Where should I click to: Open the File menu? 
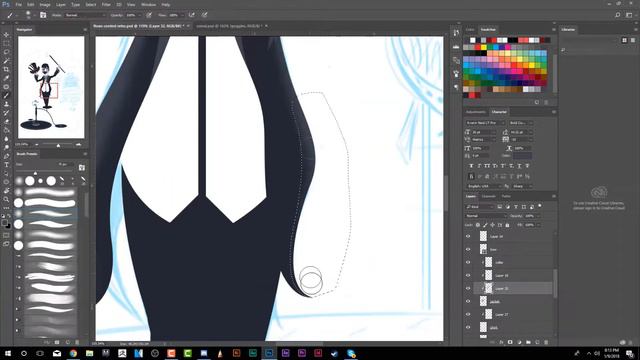pyautogui.click(x=18, y=4)
